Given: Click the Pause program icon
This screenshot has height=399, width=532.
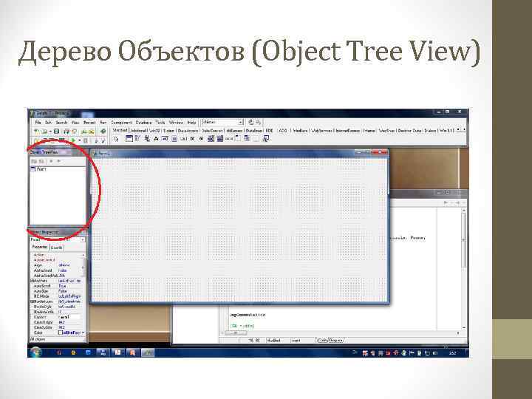Looking at the screenshot, I should pyautogui.click(x=86, y=140).
